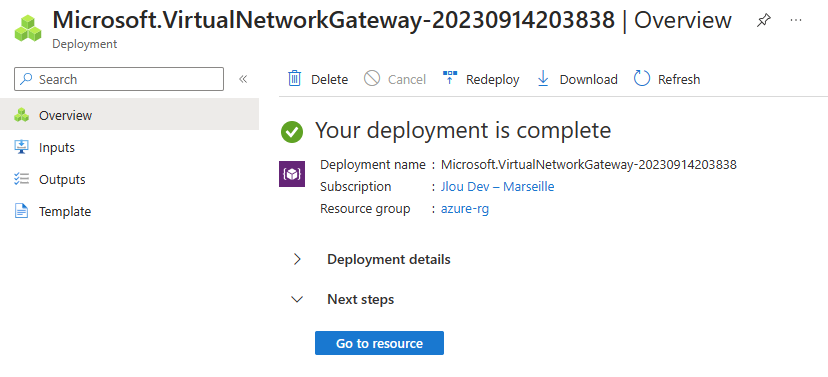
Task: Click the Outputs checklist icon in sidebar
Action: (21, 180)
